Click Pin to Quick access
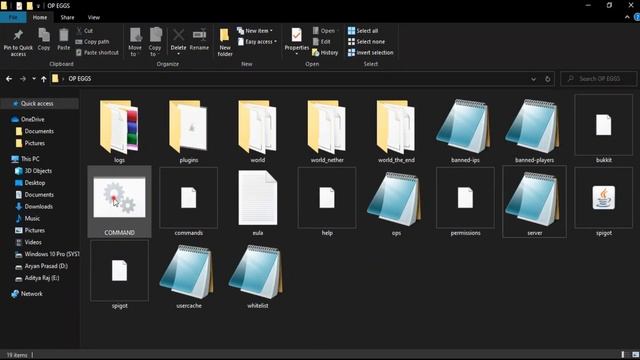 (18, 42)
